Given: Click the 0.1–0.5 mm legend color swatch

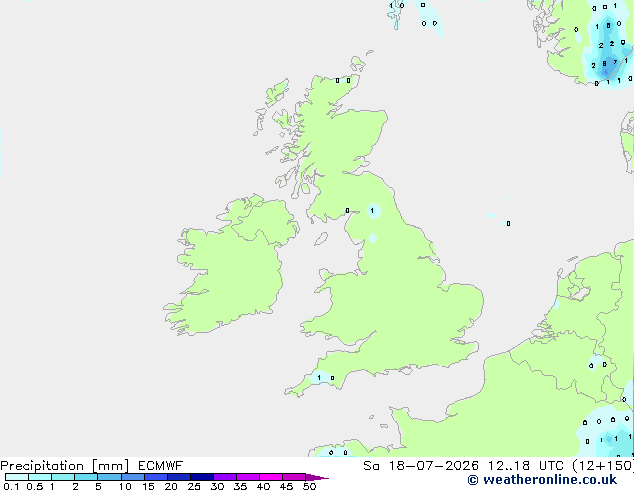Looking at the screenshot, I should click(x=17, y=477).
